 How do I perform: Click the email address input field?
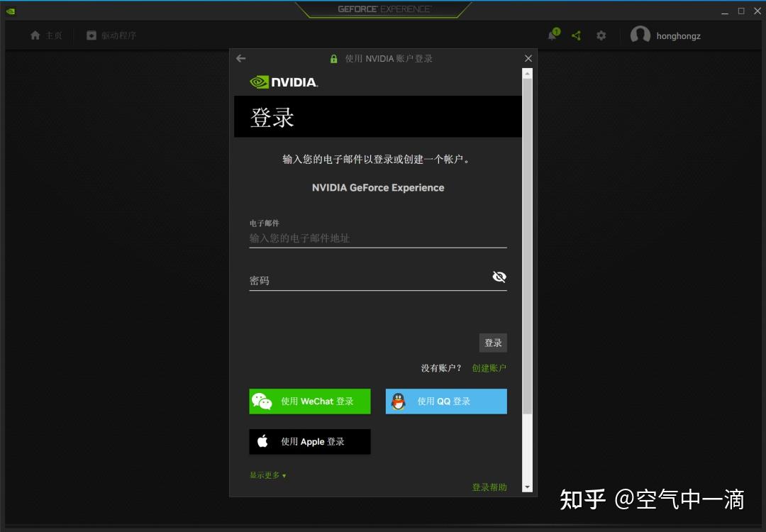[x=376, y=238]
